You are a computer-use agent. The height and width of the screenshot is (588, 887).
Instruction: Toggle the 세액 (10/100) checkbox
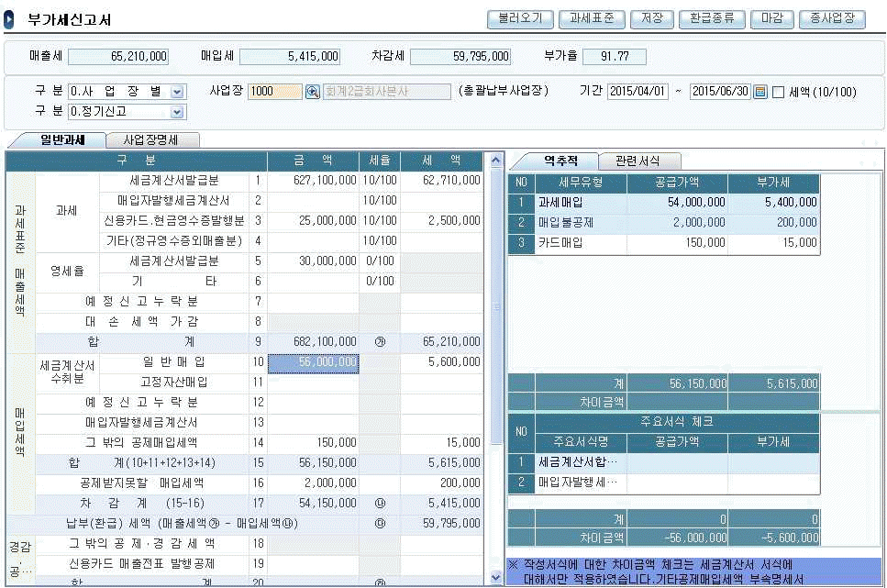pyautogui.click(x=778, y=92)
